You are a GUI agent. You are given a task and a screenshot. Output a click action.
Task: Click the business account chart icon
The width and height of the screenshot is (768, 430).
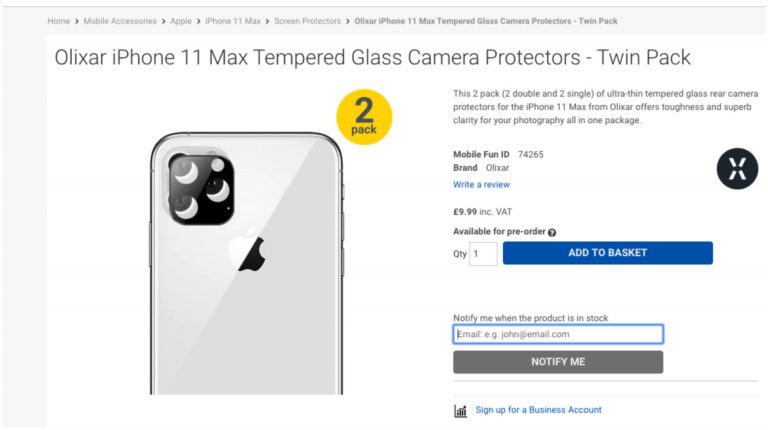tap(461, 410)
